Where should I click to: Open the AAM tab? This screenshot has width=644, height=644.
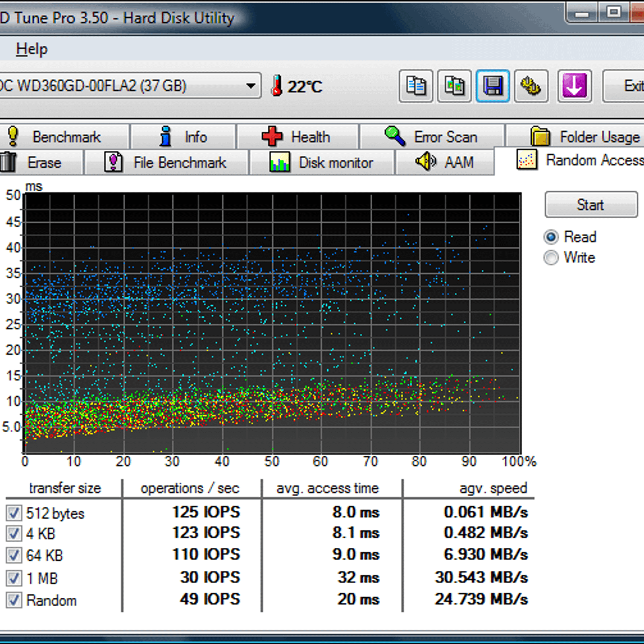[x=445, y=163]
